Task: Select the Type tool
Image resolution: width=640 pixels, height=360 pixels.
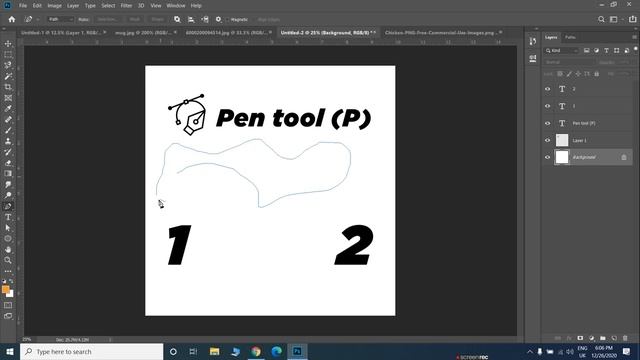Action: coord(8,217)
